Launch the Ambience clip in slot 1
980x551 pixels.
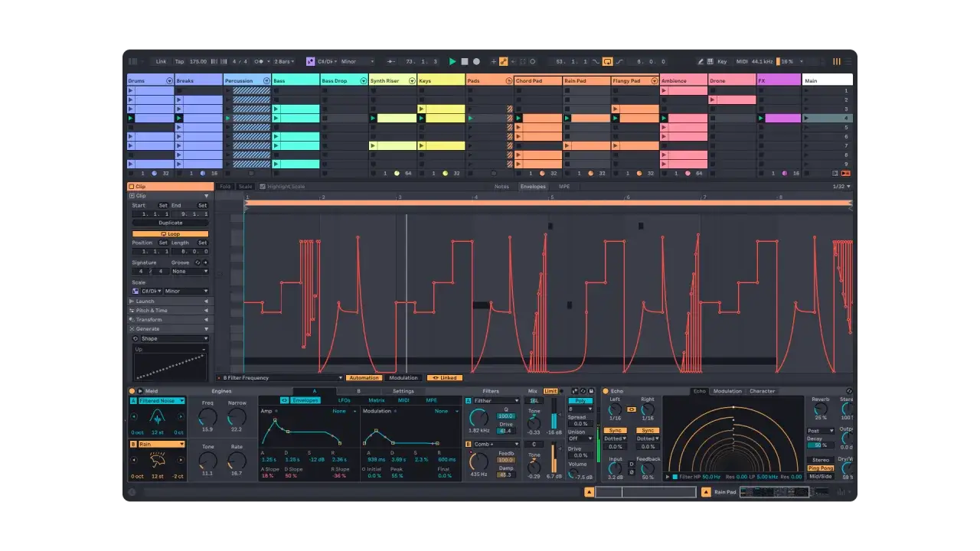pyautogui.click(x=665, y=90)
